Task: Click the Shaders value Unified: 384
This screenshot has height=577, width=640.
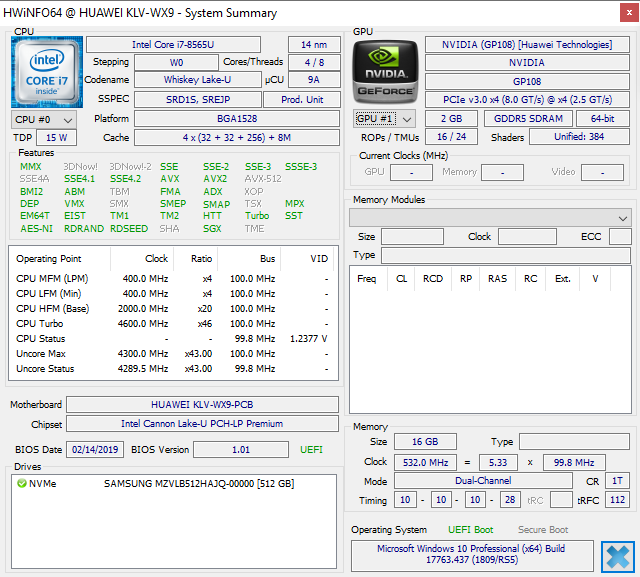Action: 579,137
